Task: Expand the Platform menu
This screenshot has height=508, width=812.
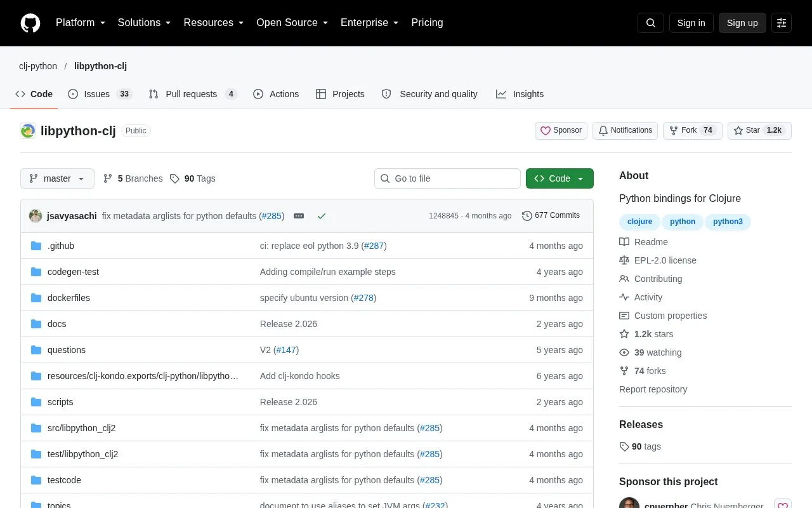Action: pos(81,23)
